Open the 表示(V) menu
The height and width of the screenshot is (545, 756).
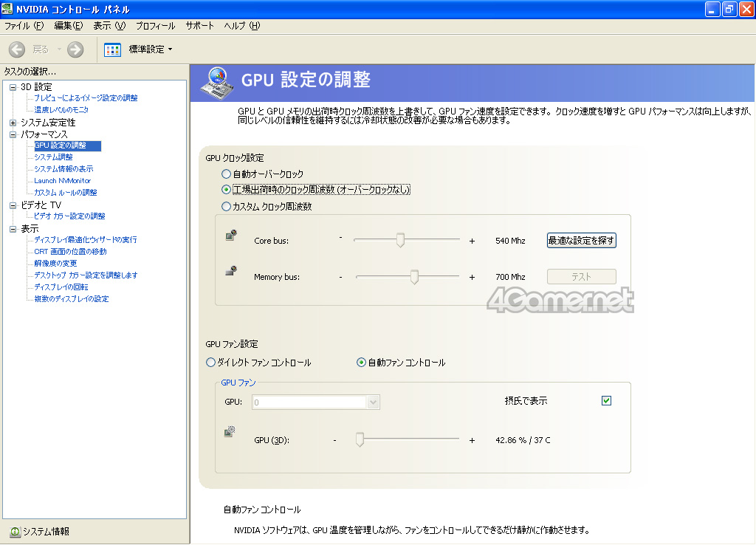[x=109, y=26]
